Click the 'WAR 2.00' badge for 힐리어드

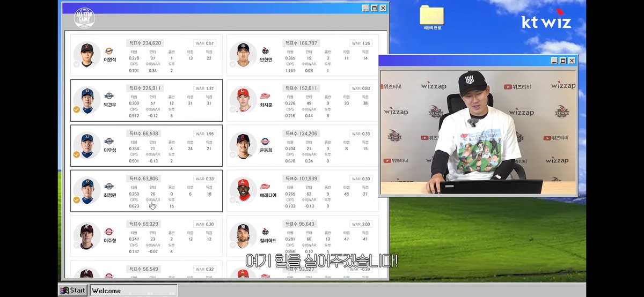[361, 224]
